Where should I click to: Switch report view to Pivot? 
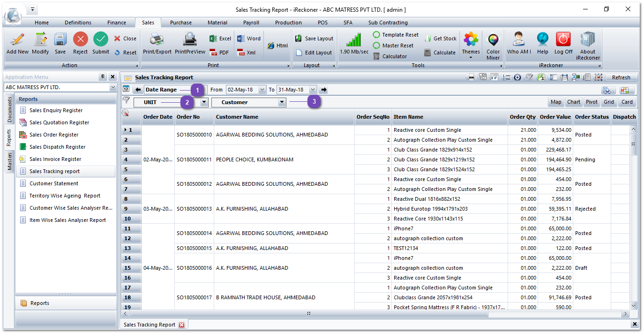coord(591,101)
